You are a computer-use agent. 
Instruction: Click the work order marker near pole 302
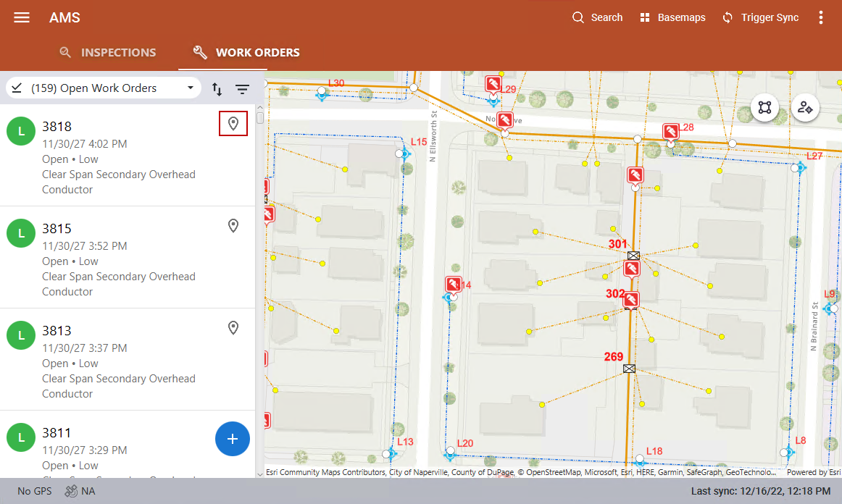tap(632, 299)
